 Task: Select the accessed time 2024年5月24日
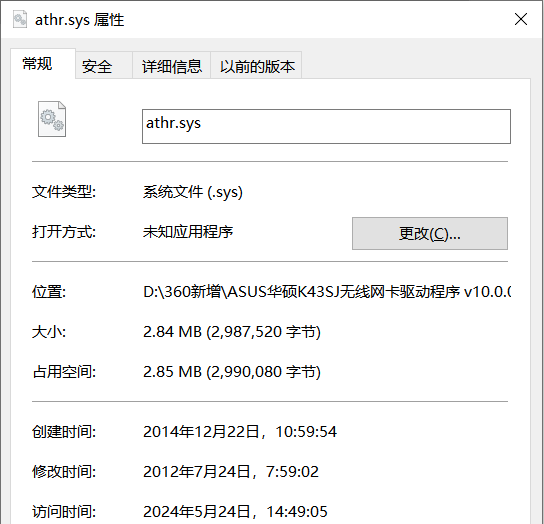point(235,512)
